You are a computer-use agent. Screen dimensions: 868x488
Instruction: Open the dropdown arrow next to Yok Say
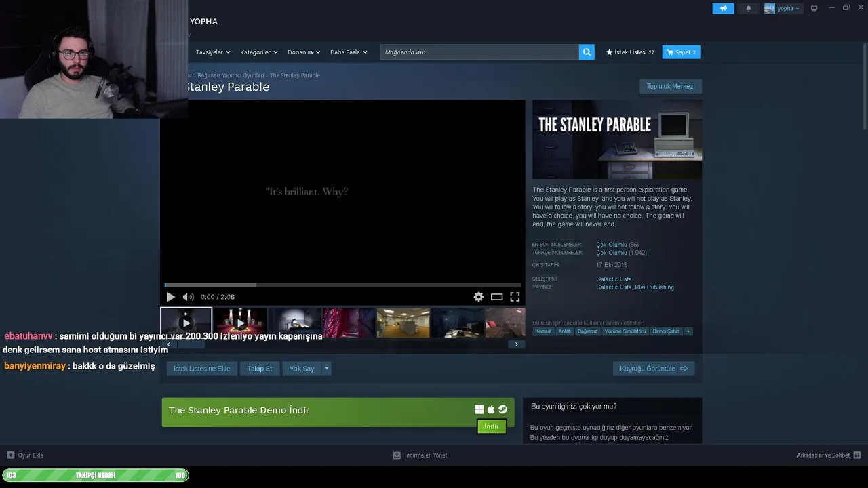point(327,369)
